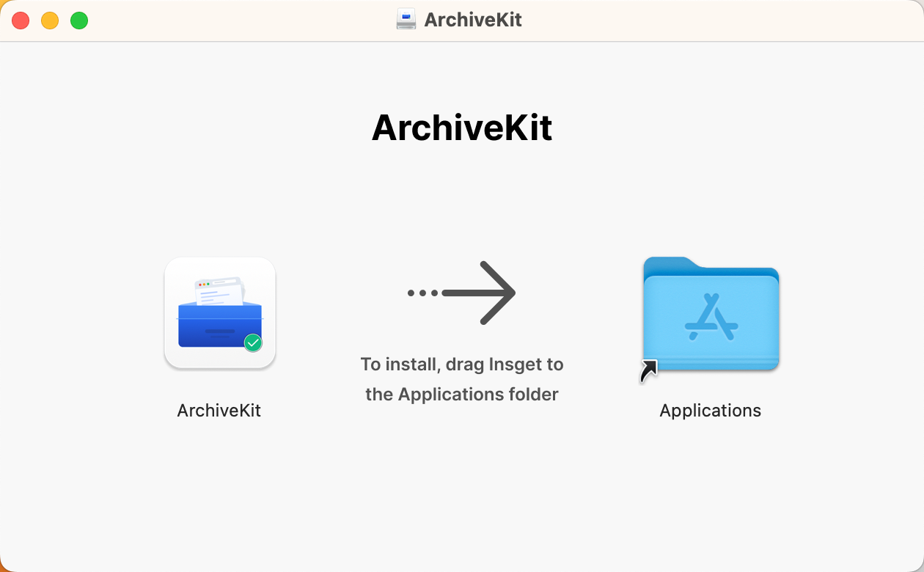The width and height of the screenshot is (924, 572).
Task: Open the ArchiveKit application icon
Action: pyautogui.click(x=220, y=312)
